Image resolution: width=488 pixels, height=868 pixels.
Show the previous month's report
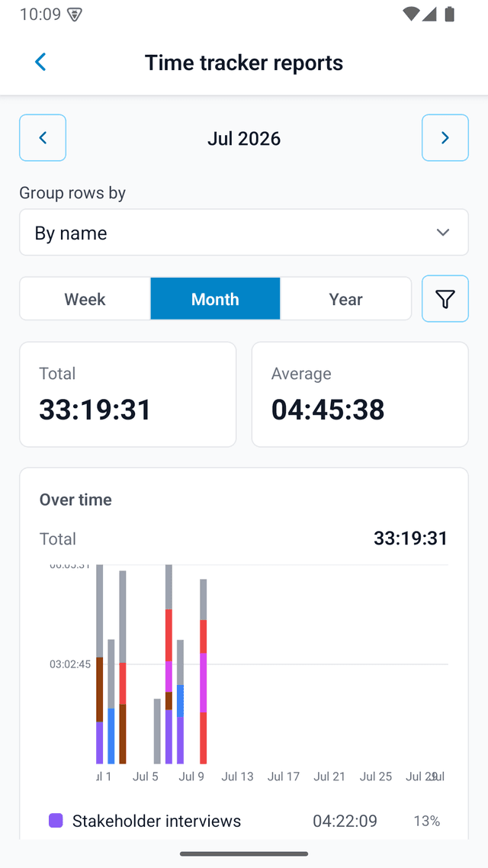pyautogui.click(x=43, y=138)
